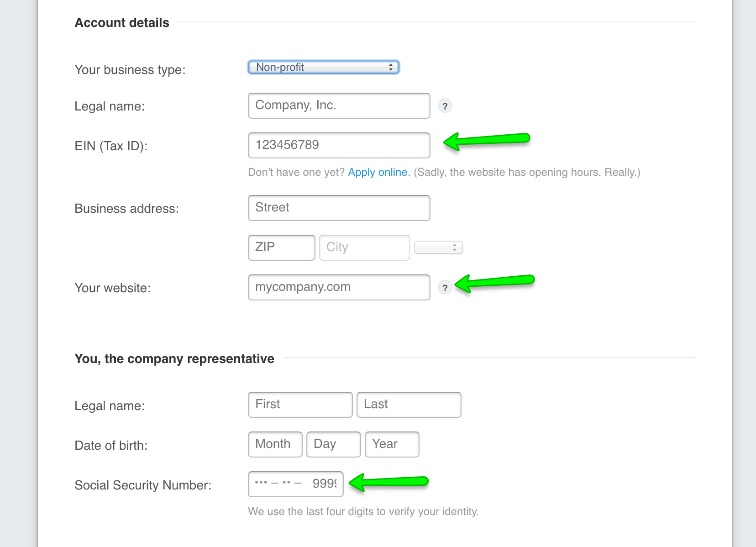The image size is (756, 547).
Task: Click the EIN Tax ID input field
Action: (x=339, y=145)
